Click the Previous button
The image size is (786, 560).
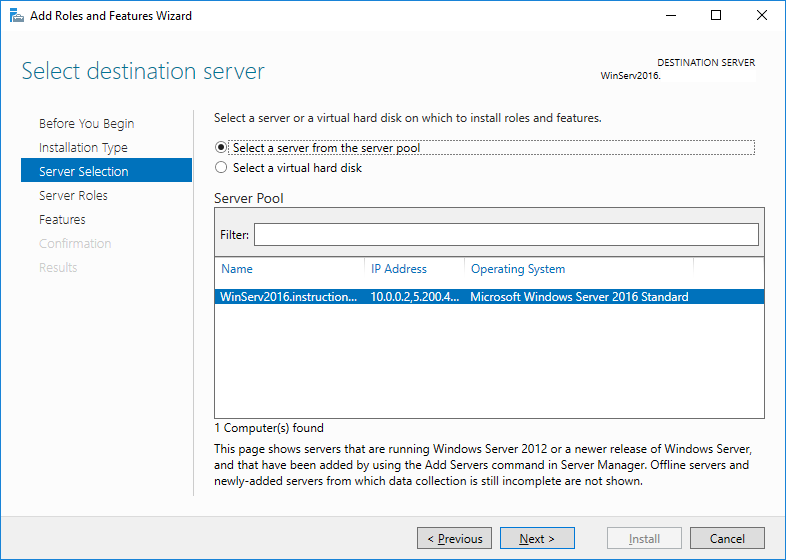pos(455,538)
